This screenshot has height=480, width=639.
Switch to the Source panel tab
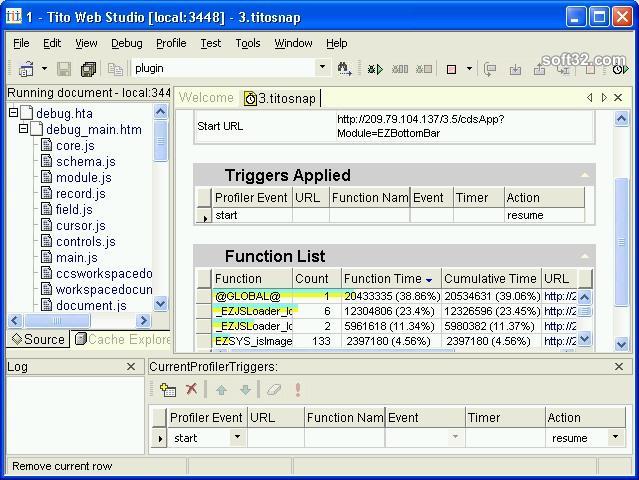38,339
